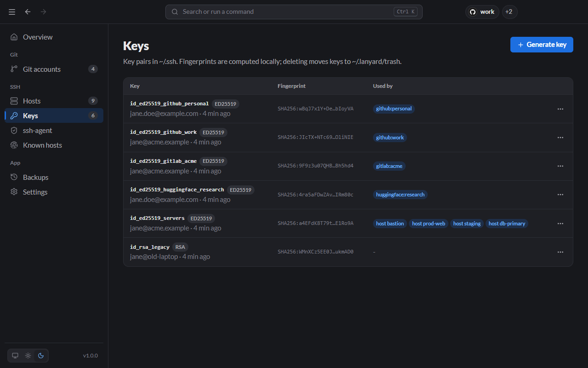This screenshot has width=588, height=368.
Task: Select the id_rsa_legacy key name
Action: 150,247
